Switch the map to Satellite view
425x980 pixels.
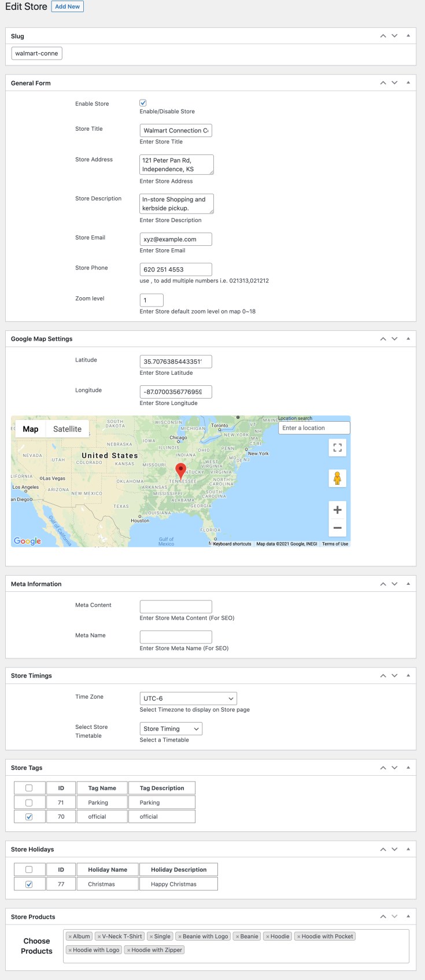(67, 429)
